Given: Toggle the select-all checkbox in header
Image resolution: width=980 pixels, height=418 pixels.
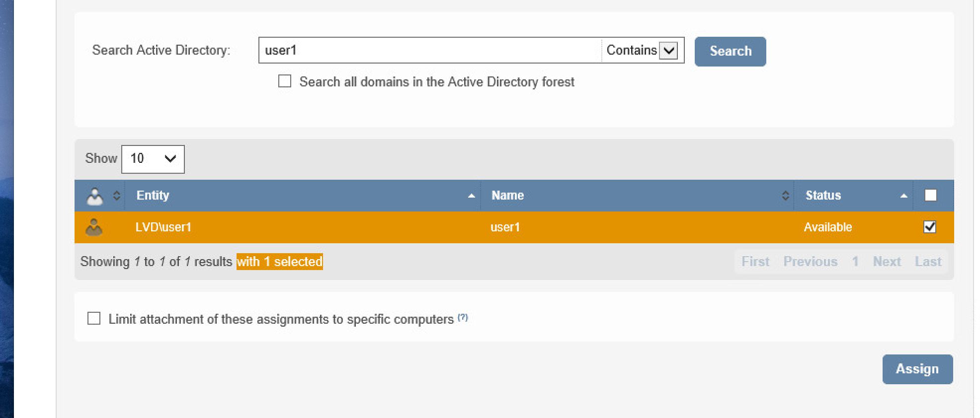Looking at the screenshot, I should tap(930, 195).
